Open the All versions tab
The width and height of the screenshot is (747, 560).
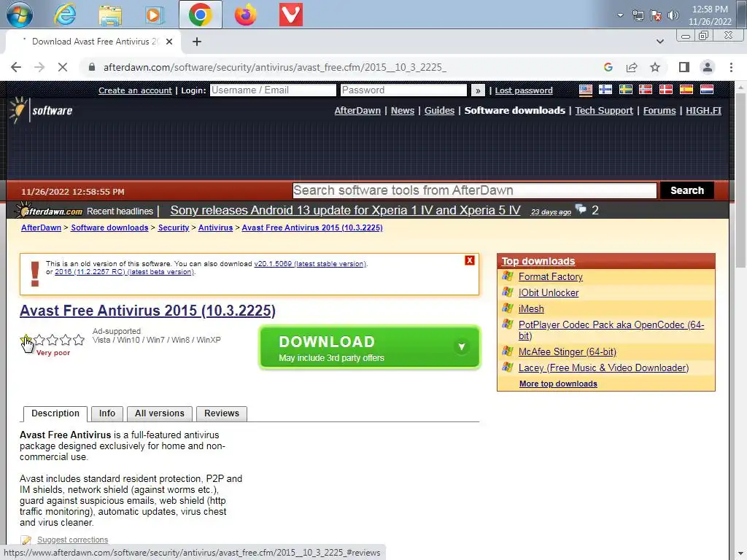point(160,413)
